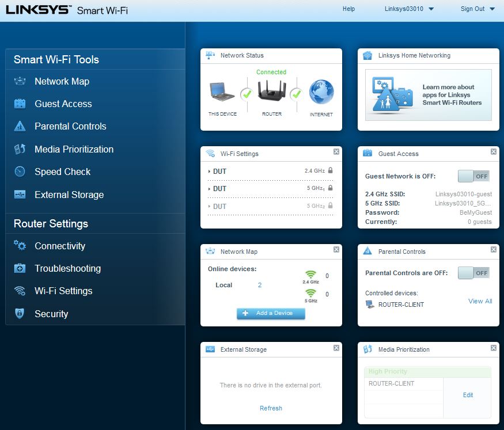504x430 pixels.
Task: Open the Linksys03010 router dropdown
Action: (x=409, y=9)
